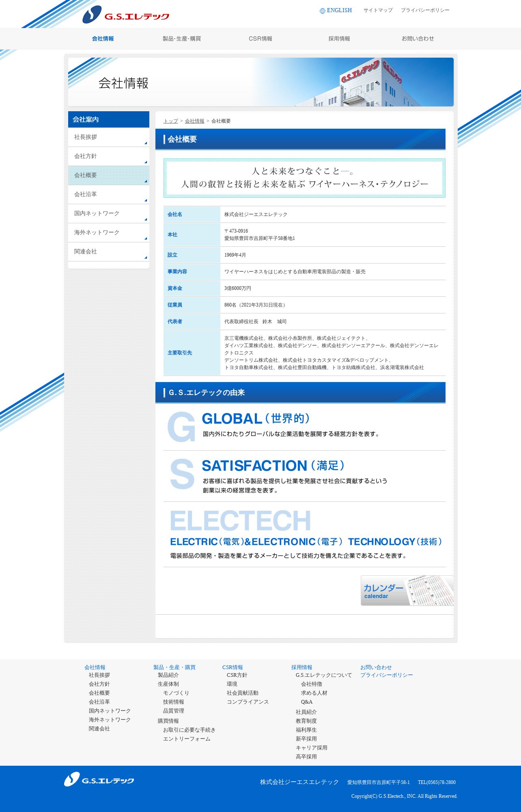Click footer CSR情報 heading link

(233, 667)
